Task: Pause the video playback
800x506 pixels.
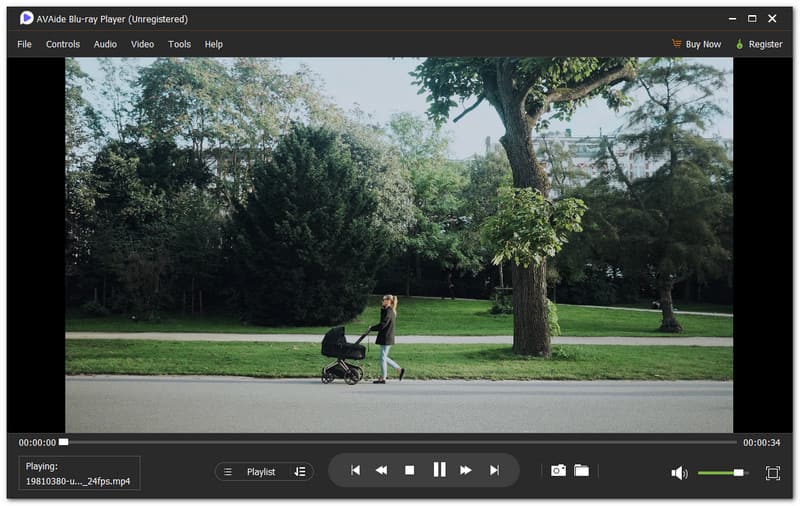Action: (x=438, y=470)
